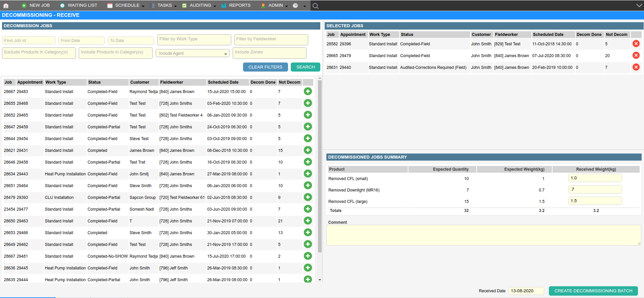Remove selected job 28665 from list

(636, 55)
